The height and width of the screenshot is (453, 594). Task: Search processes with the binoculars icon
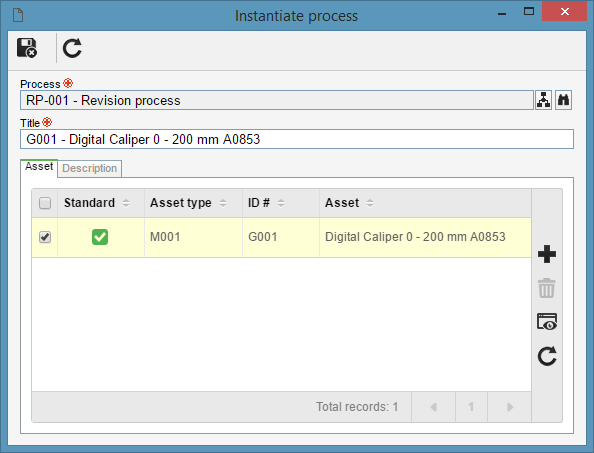pyautogui.click(x=563, y=100)
